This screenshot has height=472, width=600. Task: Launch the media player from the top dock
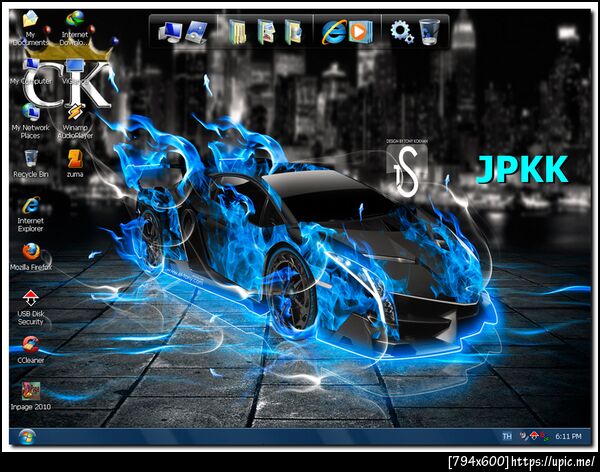[x=360, y=32]
